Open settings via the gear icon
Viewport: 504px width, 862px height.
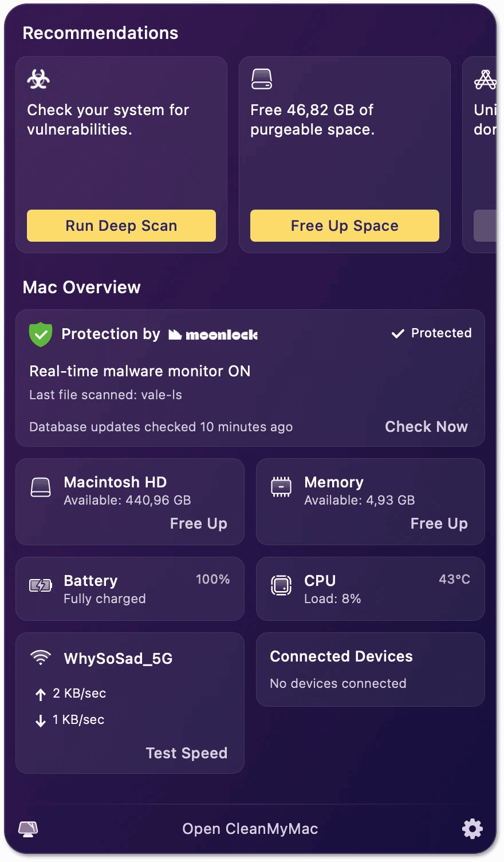click(472, 829)
